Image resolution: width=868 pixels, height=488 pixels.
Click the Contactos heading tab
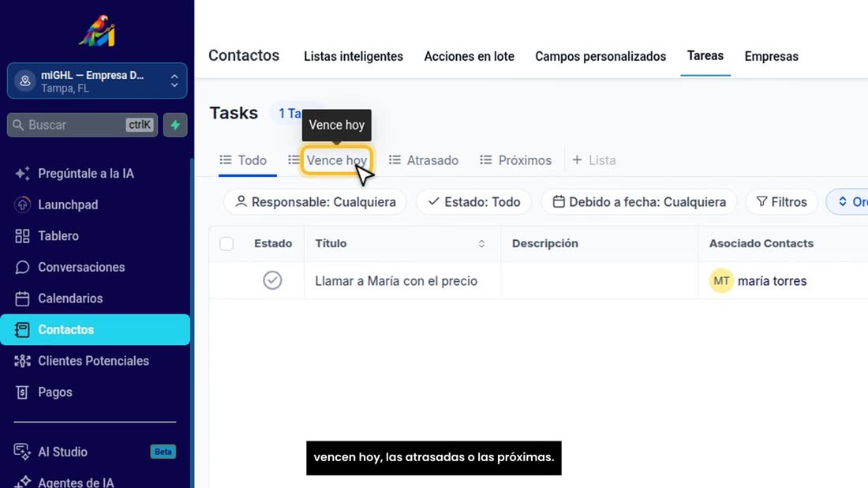tap(244, 56)
